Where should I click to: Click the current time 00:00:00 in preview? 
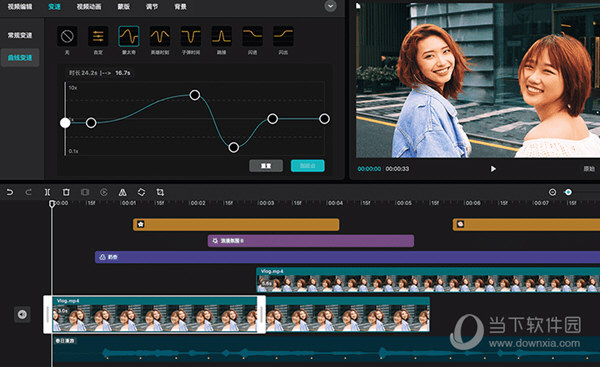(x=369, y=169)
